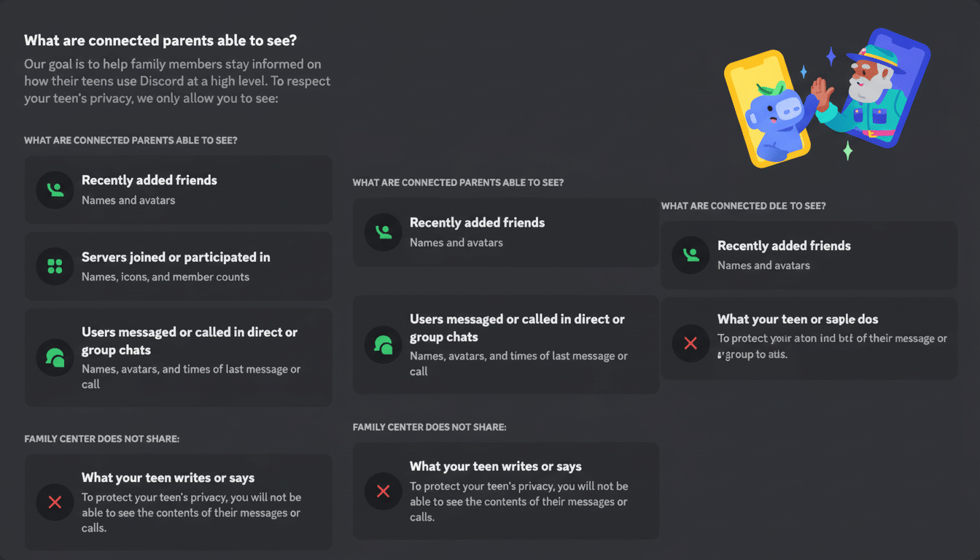Click the green Servers joined grid icon

(55, 266)
